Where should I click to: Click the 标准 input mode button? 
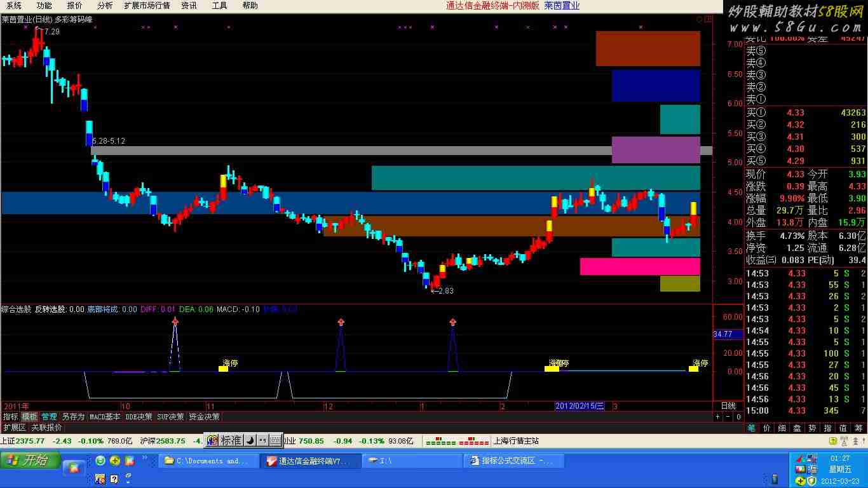(x=231, y=440)
